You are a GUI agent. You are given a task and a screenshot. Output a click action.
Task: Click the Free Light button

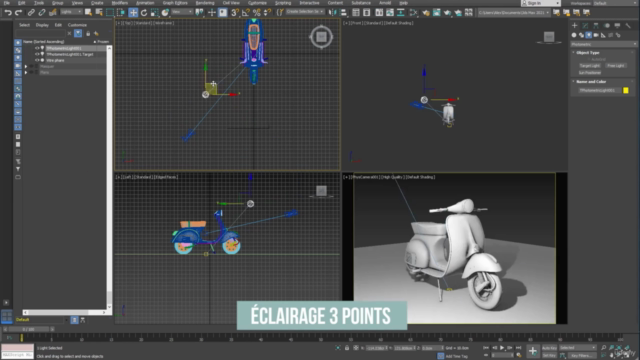pyautogui.click(x=616, y=66)
